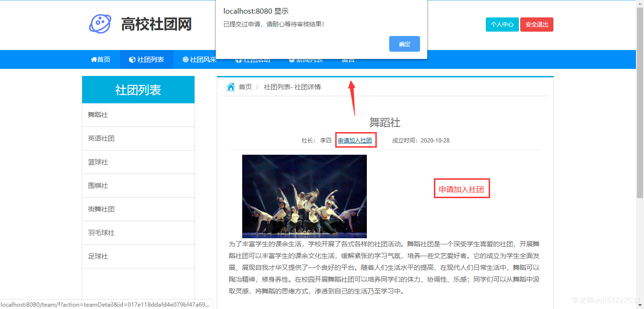The width and height of the screenshot is (644, 309).
Task: Click the 申请加入社团 link under 舞蹈社
Action: click(x=356, y=140)
